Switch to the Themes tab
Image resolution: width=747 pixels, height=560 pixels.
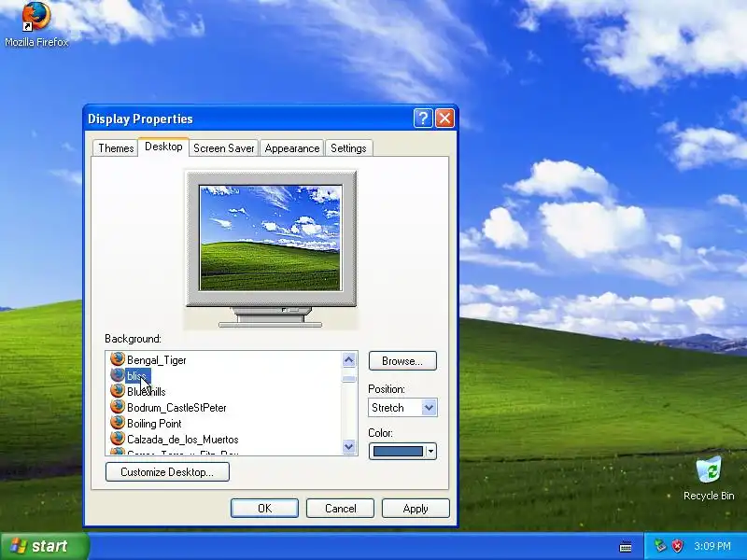tap(116, 148)
